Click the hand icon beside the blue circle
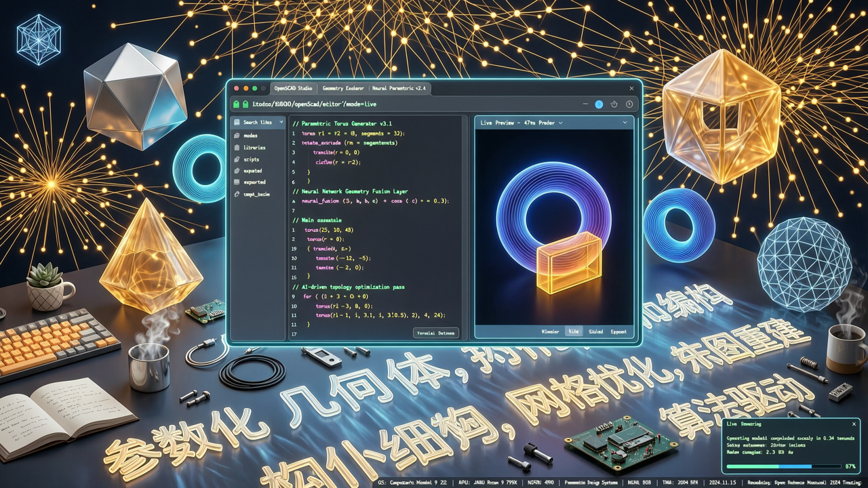 pyautogui.click(x=614, y=104)
